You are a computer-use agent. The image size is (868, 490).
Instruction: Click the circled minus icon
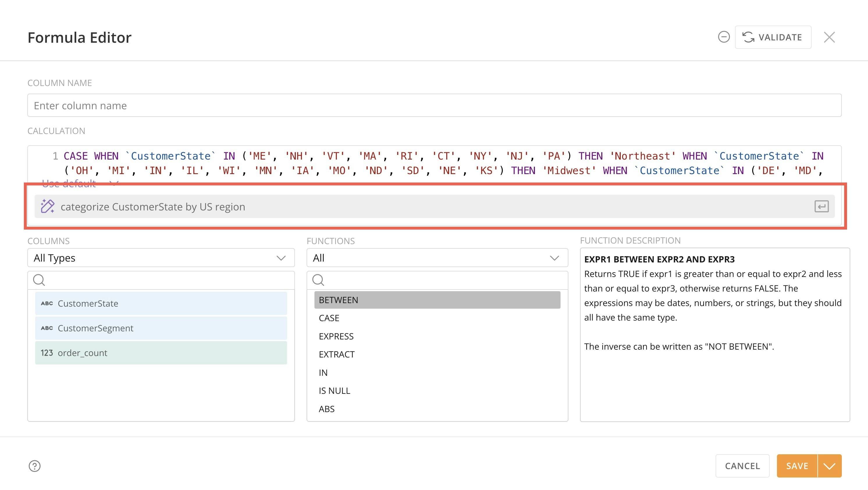(x=723, y=37)
